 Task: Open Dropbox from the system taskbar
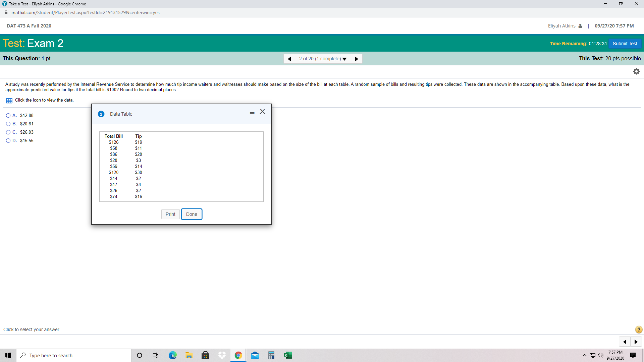click(222, 355)
